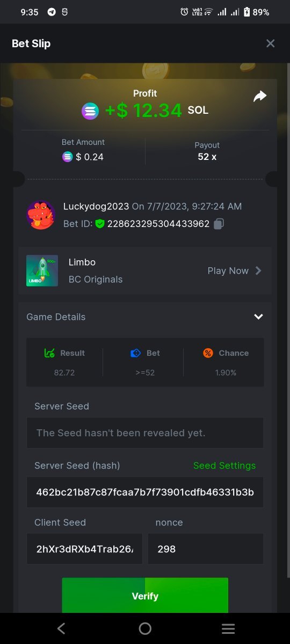Tap the share arrow icon
This screenshot has height=644, width=290.
(x=260, y=96)
